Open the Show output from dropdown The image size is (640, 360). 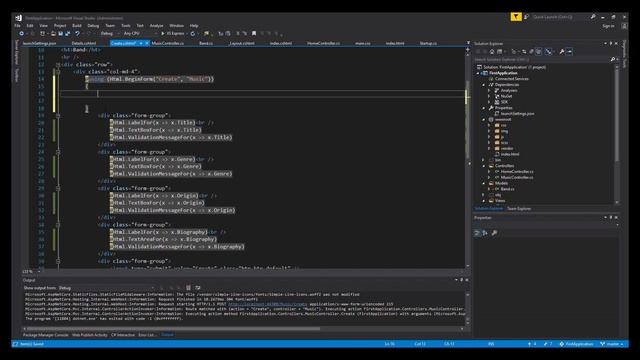click(x=107, y=288)
